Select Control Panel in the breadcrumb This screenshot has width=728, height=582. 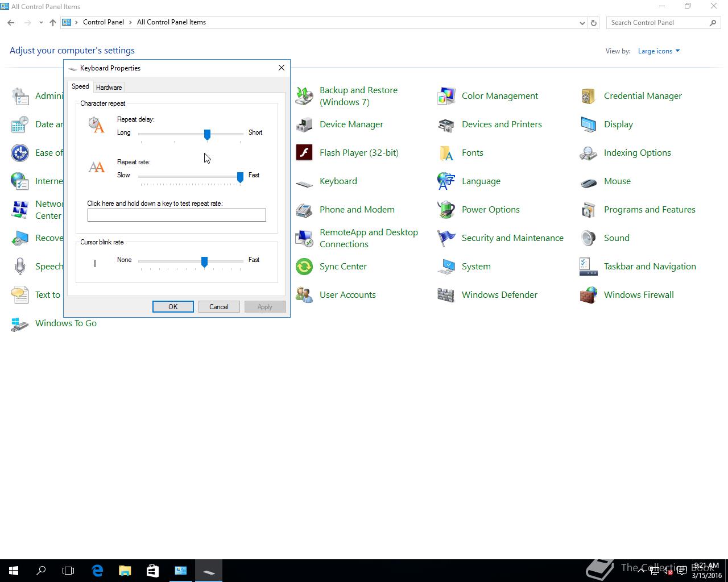click(x=104, y=22)
